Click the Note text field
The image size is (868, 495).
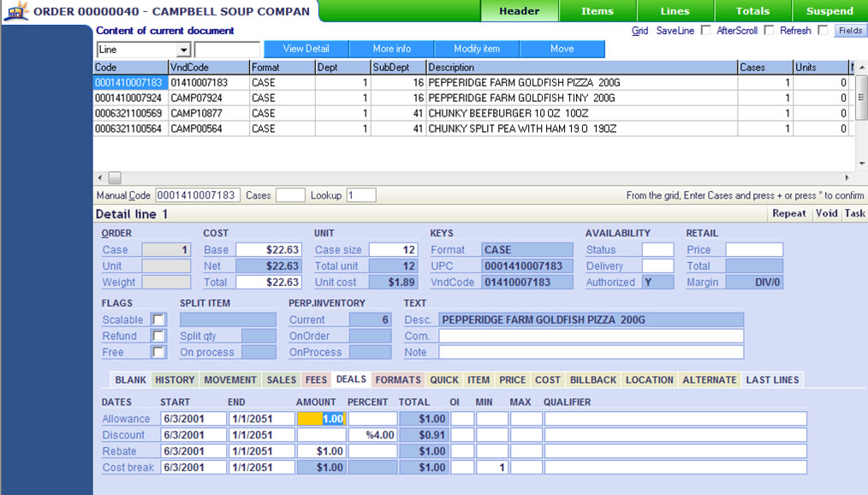tap(592, 352)
